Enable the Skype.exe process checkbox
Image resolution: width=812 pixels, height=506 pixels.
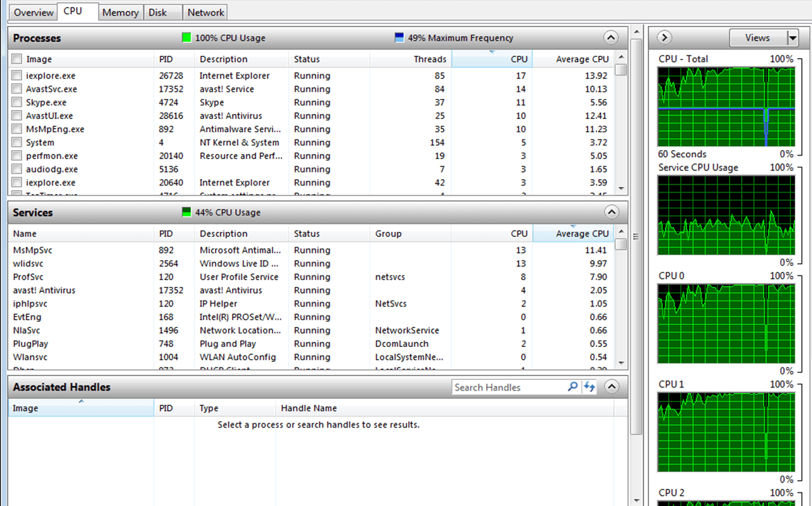point(17,102)
